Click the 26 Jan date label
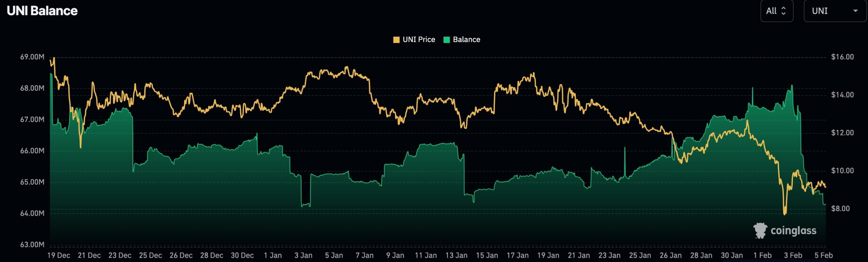 [670, 255]
